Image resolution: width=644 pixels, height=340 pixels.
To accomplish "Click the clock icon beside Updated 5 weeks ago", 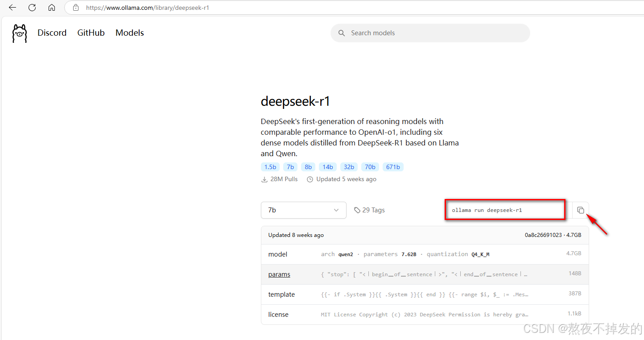I will (x=310, y=179).
